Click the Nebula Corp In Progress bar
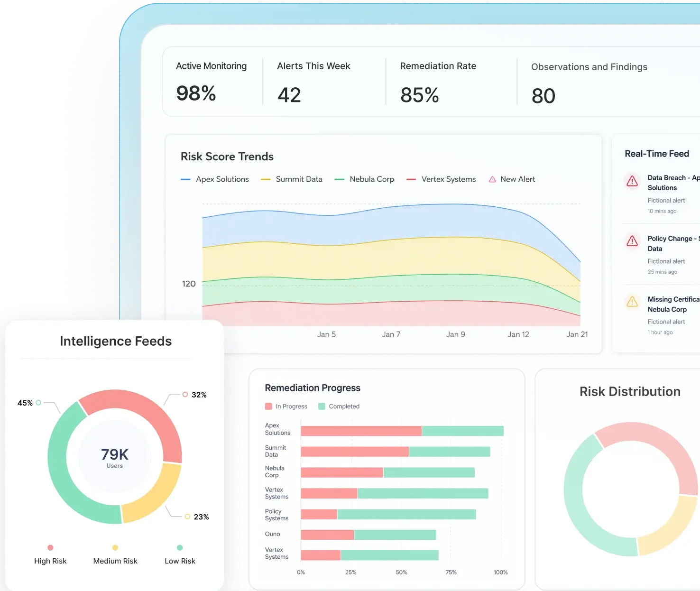The width and height of the screenshot is (700, 591). [x=342, y=472]
